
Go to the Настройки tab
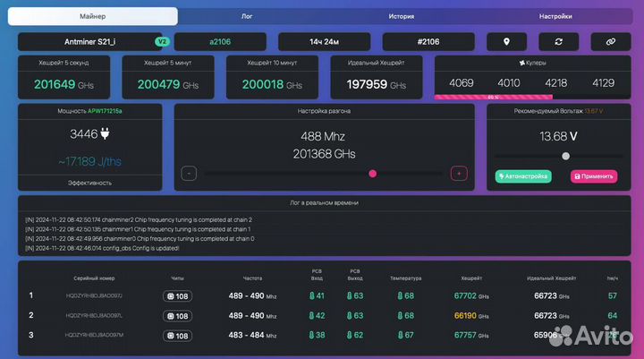tap(555, 16)
